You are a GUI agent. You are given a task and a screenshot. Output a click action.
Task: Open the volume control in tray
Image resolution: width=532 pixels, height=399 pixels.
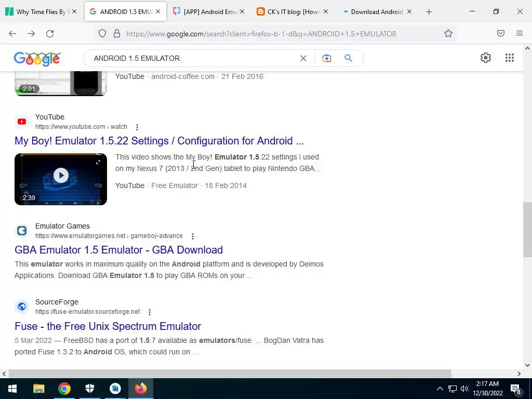pos(464,389)
